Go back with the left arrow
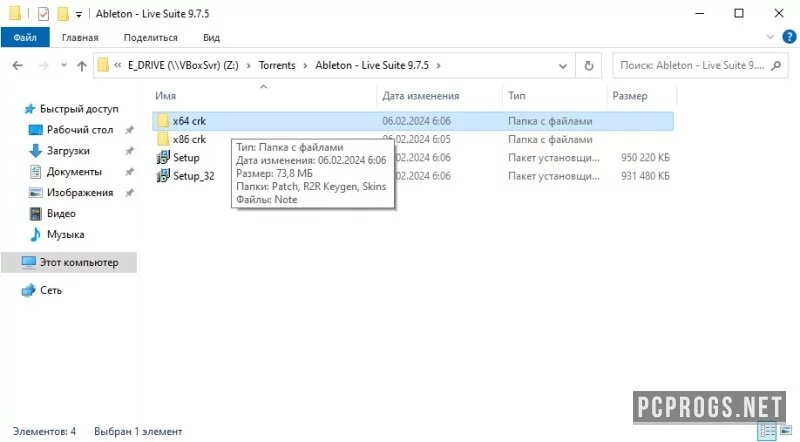 coord(17,65)
